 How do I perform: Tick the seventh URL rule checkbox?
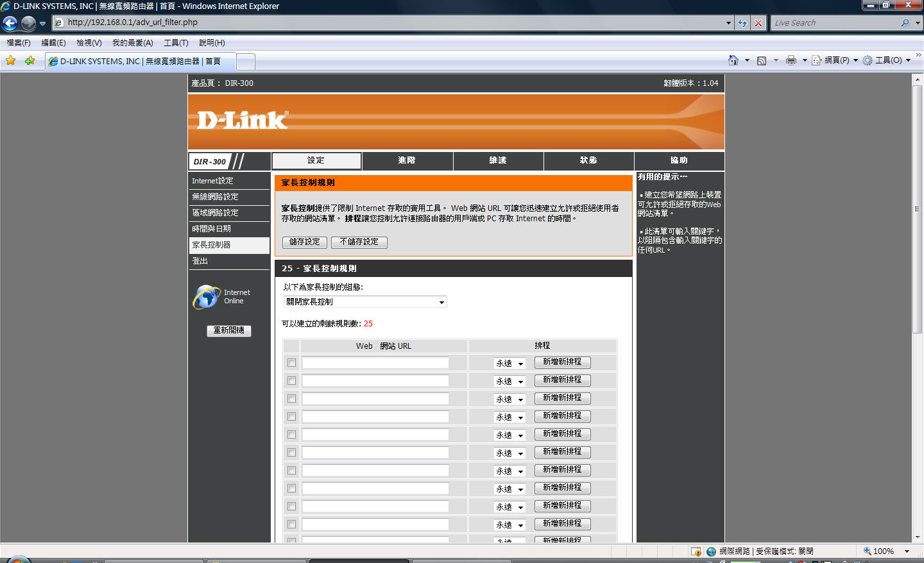coord(291,471)
